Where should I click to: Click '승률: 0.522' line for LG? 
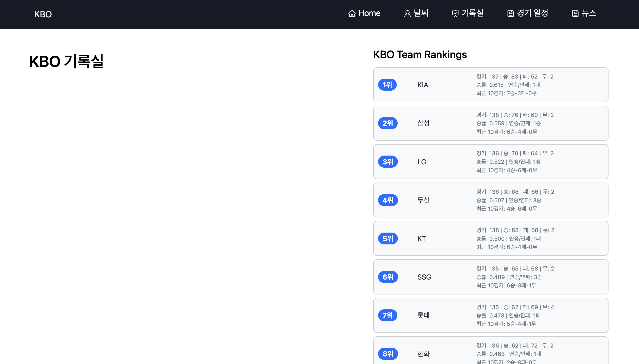[x=508, y=162]
